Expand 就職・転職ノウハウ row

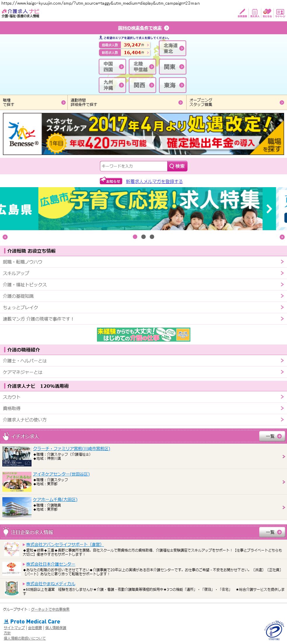click(x=143, y=262)
